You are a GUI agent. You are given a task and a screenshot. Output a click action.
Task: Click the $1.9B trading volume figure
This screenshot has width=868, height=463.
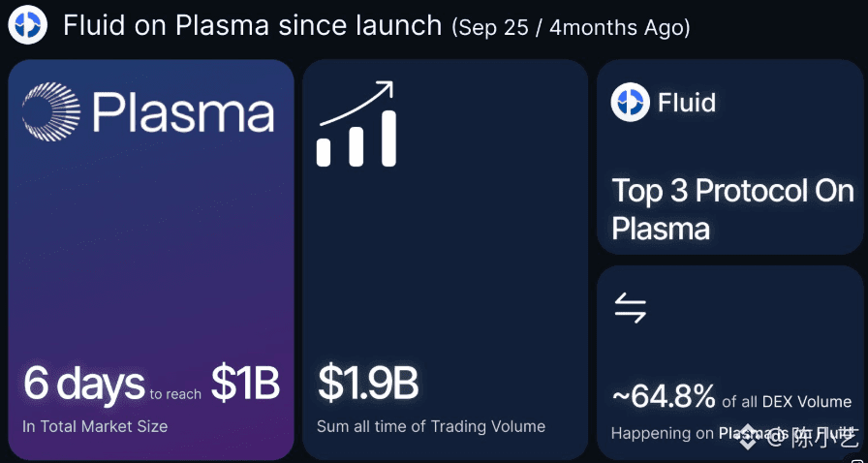coord(368,384)
